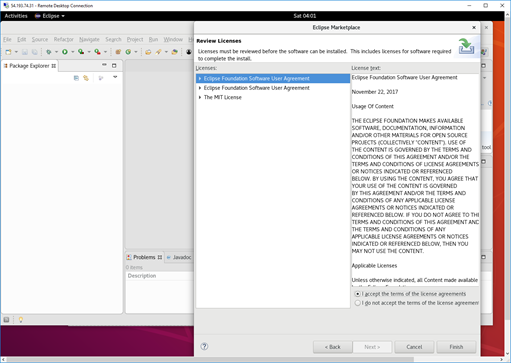This screenshot has height=363, width=511.
Task: Click the New file toolbar icon
Action: 8,52
